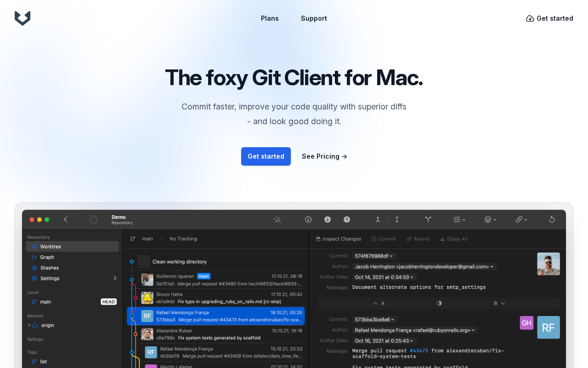Open the 574f878988df commit dropdown
The height and width of the screenshot is (368, 588).
374,256
